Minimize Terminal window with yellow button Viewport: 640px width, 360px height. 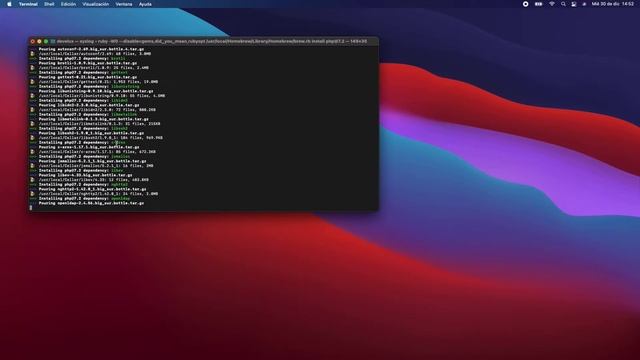click(x=39, y=41)
